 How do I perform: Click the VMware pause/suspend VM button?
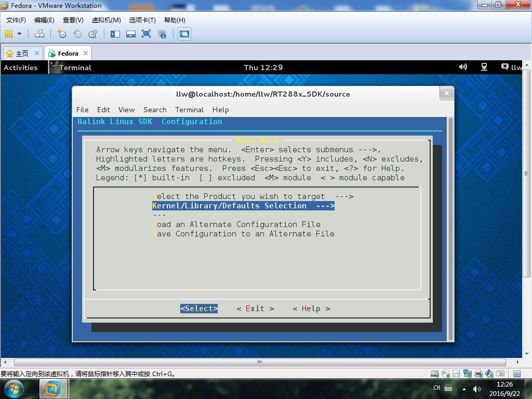9,34
